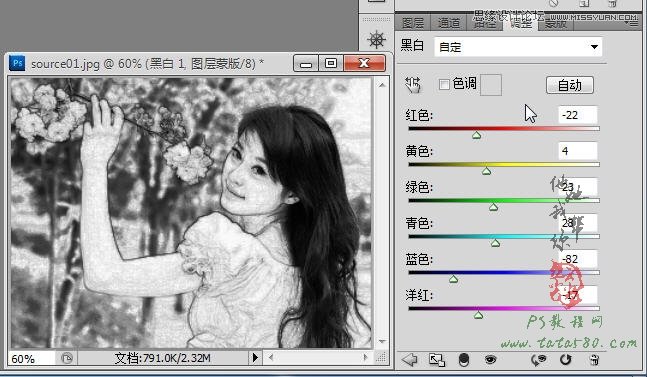Image resolution: width=647 pixels, height=377 pixels.
Task: Open the Navigator panel ship-wheel icon
Action: (x=377, y=40)
